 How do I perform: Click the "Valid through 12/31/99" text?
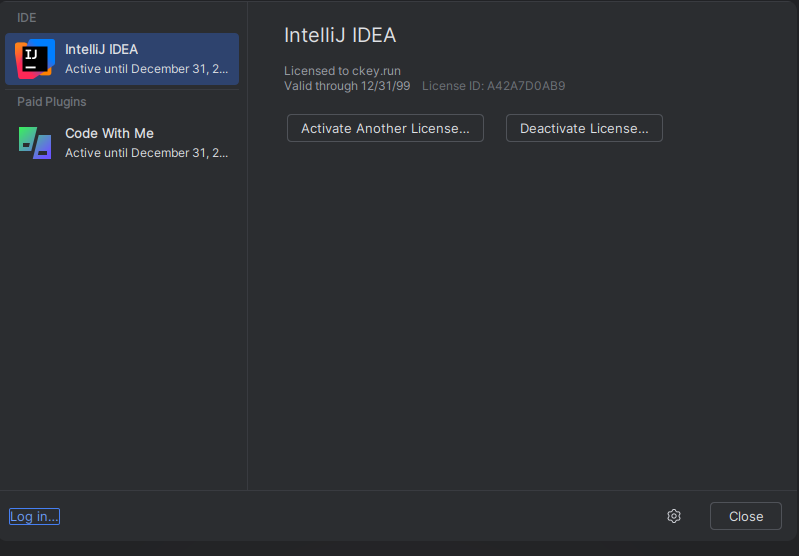click(x=346, y=86)
